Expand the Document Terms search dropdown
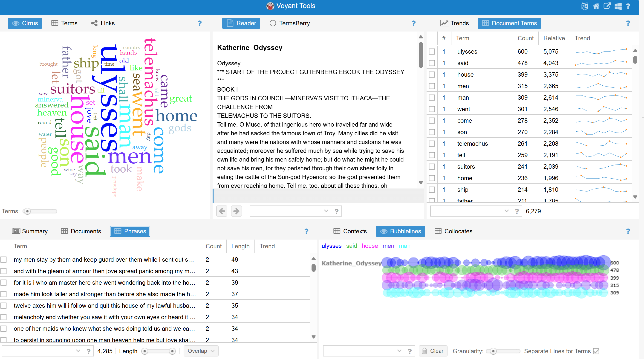 506,211
